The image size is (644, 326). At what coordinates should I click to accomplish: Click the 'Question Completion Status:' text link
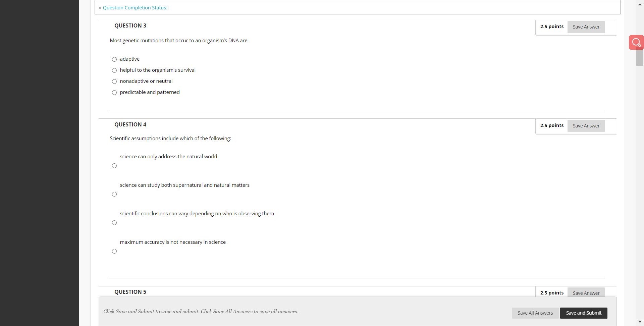click(x=135, y=8)
